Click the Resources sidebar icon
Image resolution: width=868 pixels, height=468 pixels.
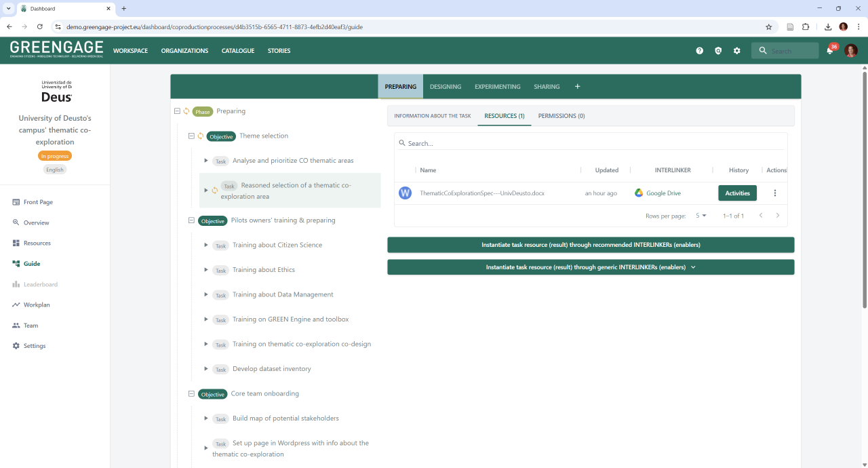point(16,243)
